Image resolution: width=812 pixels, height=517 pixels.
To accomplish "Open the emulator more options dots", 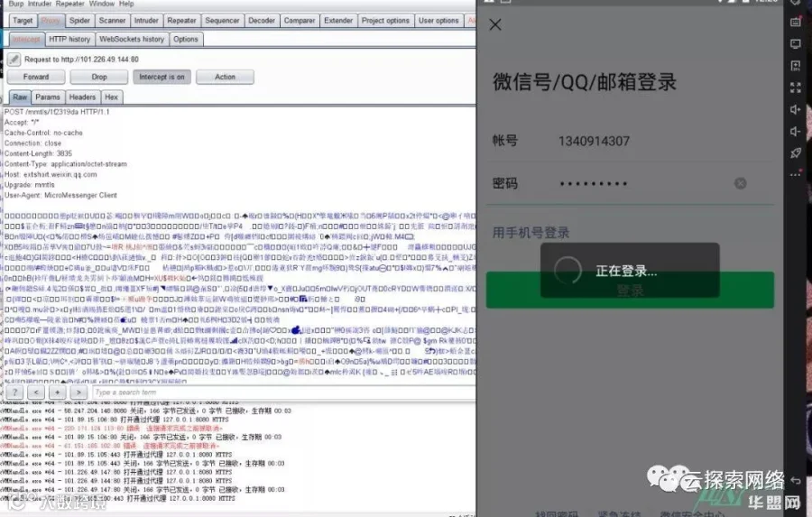I will point(796,174).
